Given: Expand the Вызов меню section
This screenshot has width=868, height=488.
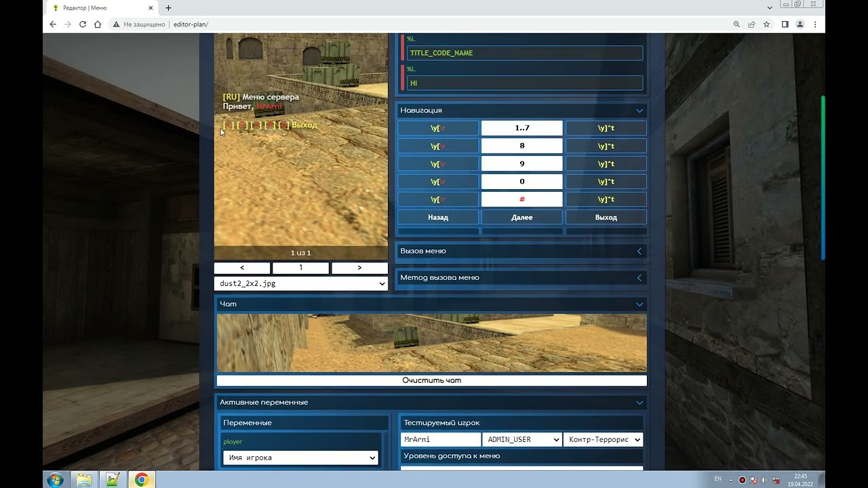Looking at the screenshot, I should (639, 251).
